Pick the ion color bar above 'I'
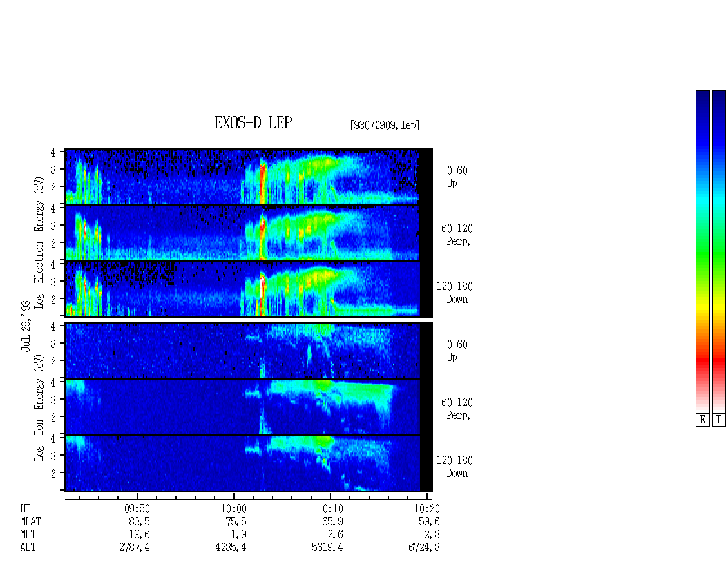The image size is (728, 564). (719, 251)
